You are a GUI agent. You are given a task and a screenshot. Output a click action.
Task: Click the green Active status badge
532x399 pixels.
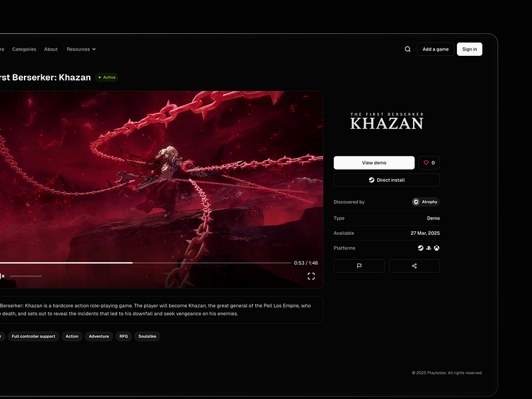[107, 77]
